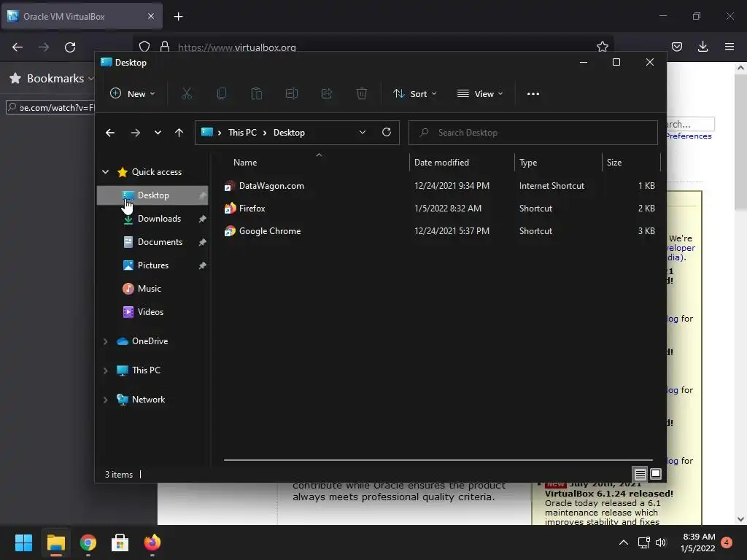747x560 pixels.
Task: Collapse the Quick access tree
Action: click(105, 172)
